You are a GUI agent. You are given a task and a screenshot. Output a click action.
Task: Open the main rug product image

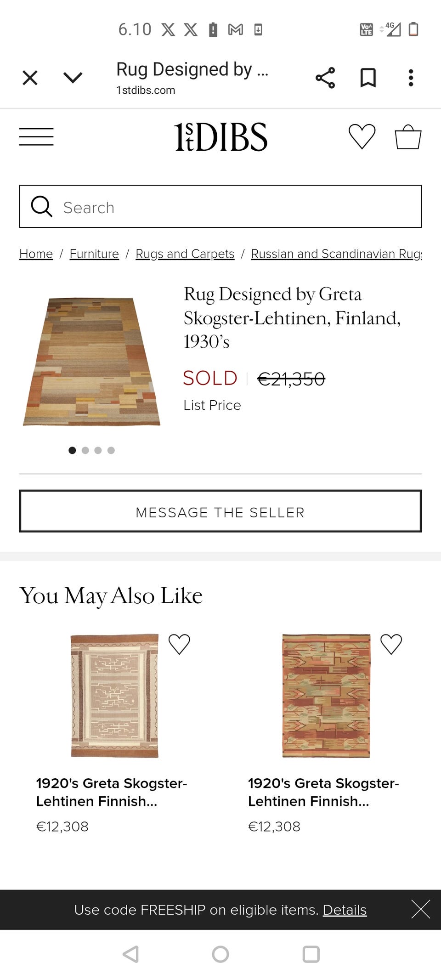[92, 362]
